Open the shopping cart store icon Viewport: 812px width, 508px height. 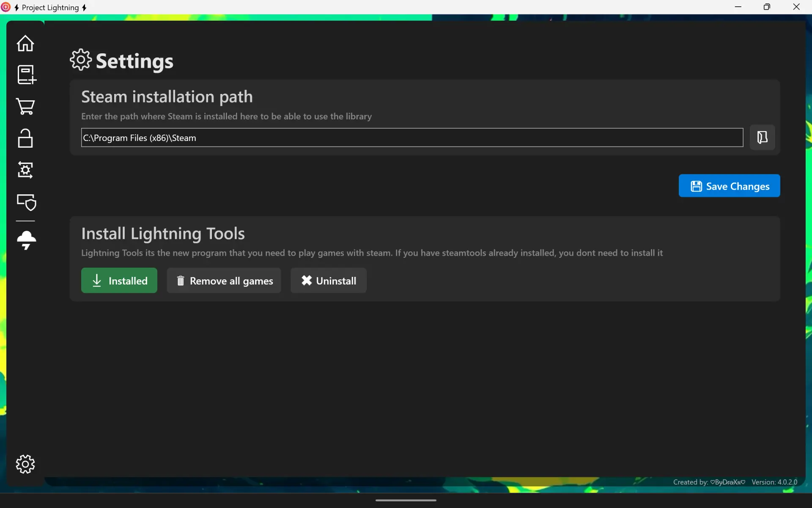[x=25, y=106]
